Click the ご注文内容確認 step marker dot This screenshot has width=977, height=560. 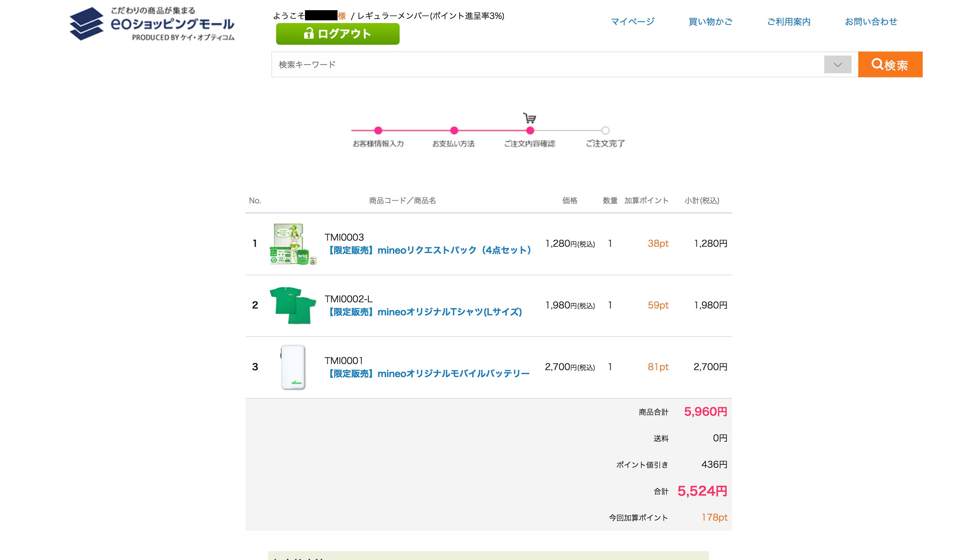530,131
